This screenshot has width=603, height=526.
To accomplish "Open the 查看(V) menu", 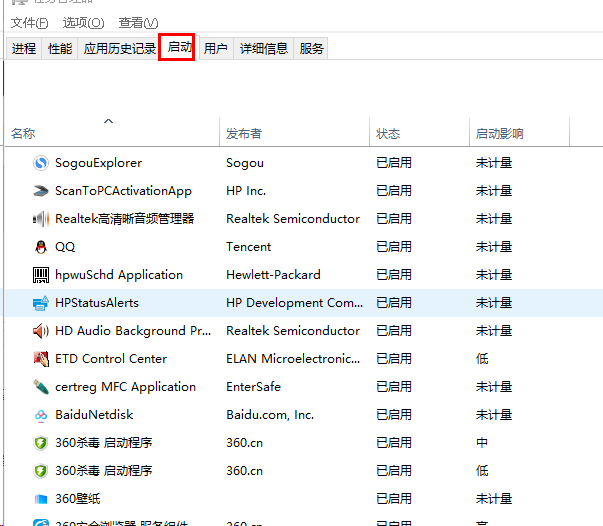I will (138, 23).
